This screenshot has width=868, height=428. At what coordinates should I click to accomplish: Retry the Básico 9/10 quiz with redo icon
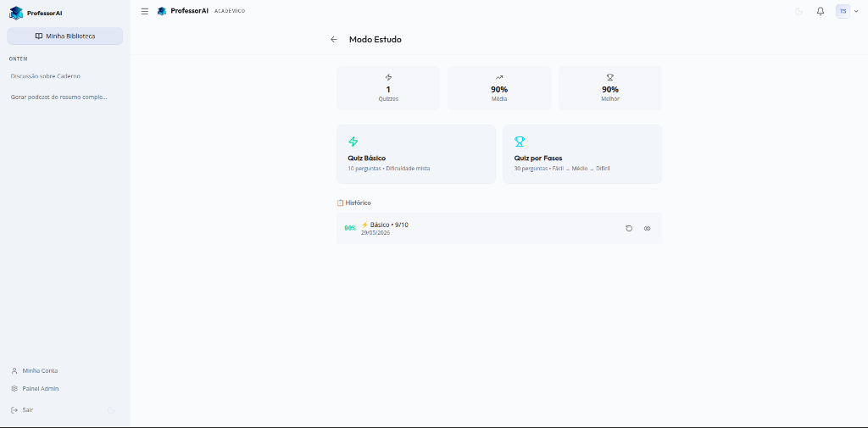tap(629, 228)
